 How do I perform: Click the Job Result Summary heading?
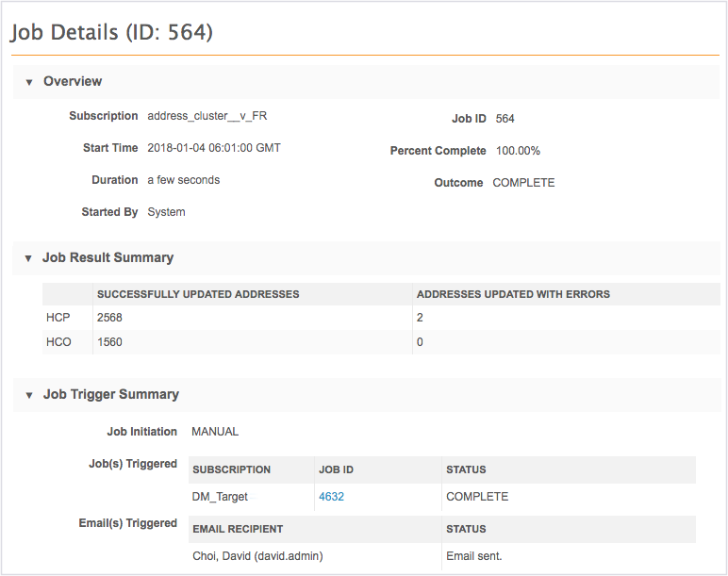(x=108, y=257)
